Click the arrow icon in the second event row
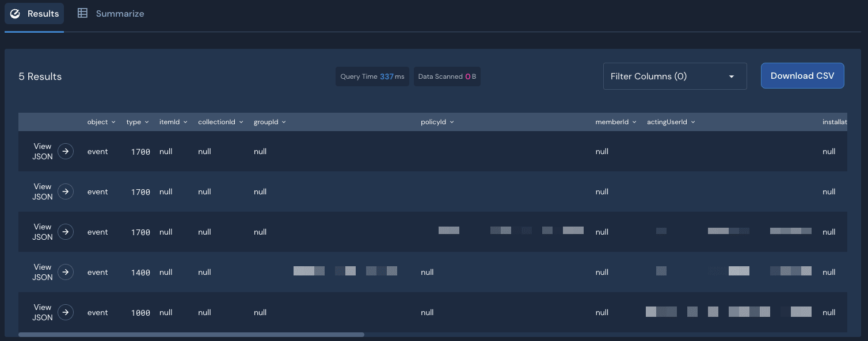 tap(65, 191)
